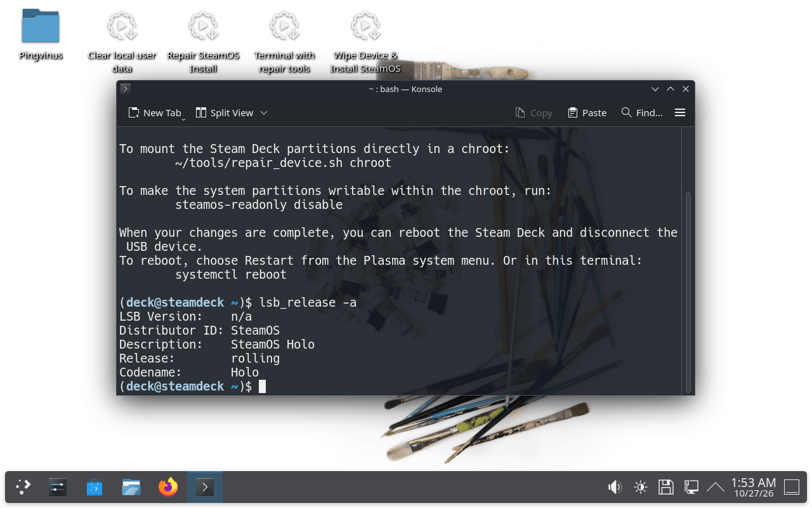Click the "Description: SteamOS Holo" output line

click(217, 344)
